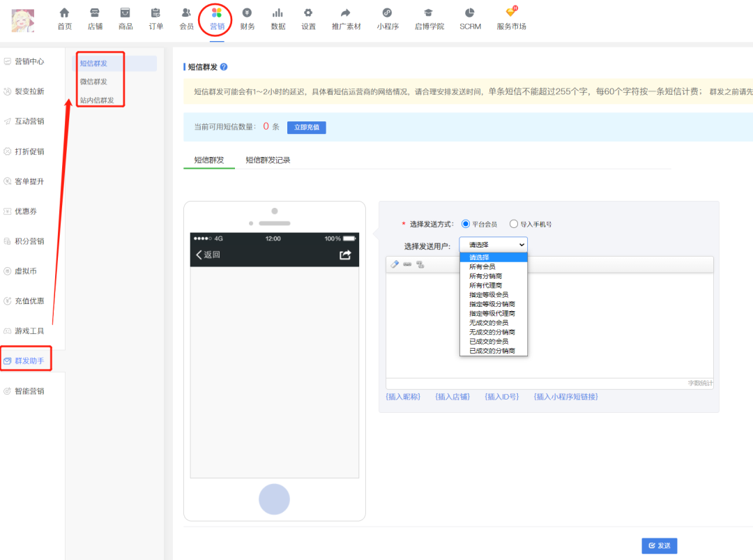Click the 立即充值 recharge button
The image size is (753, 560).
(x=306, y=127)
